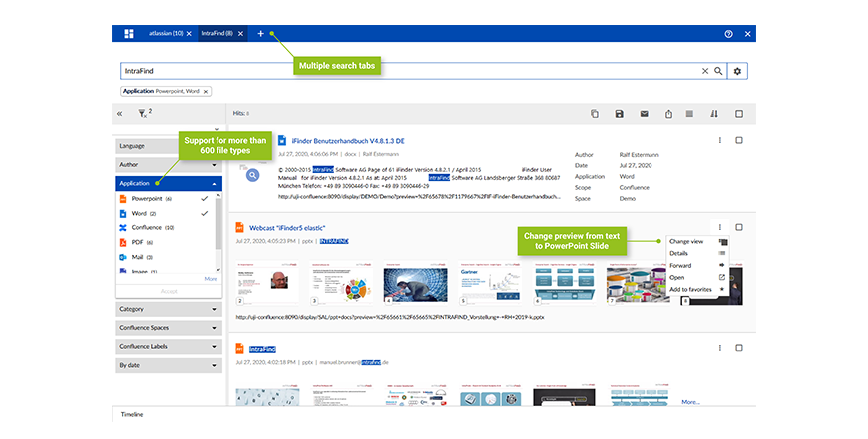Screen dimensions: 868x439
Task: Focus the IntraFind search input field
Action: [x=410, y=71]
